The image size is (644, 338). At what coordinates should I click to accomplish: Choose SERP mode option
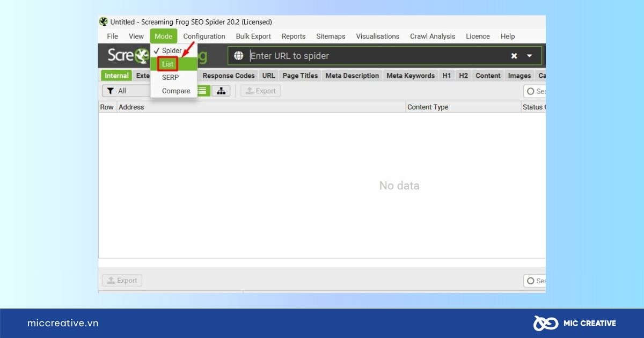tap(170, 77)
